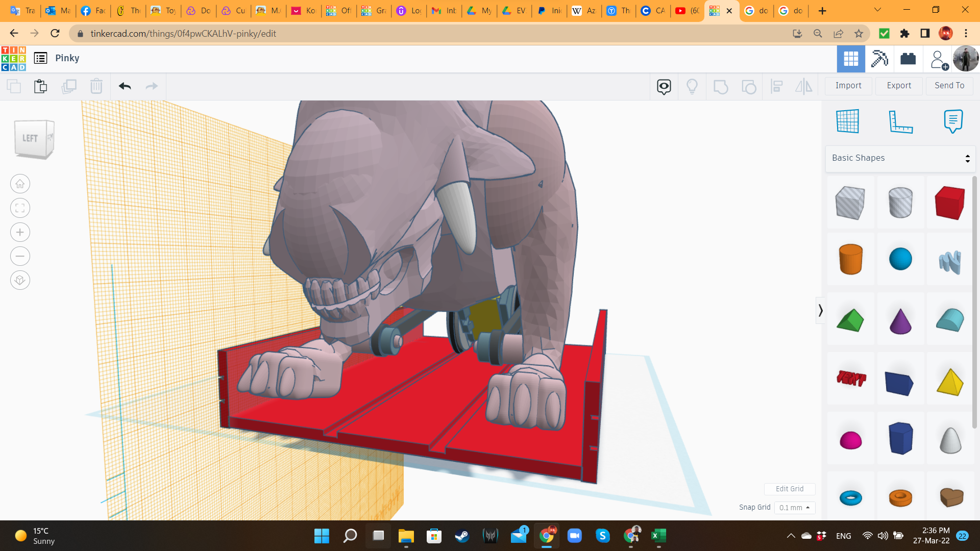Click the browser address bar URL
Viewport: 980px width, 551px height.
pos(183,34)
